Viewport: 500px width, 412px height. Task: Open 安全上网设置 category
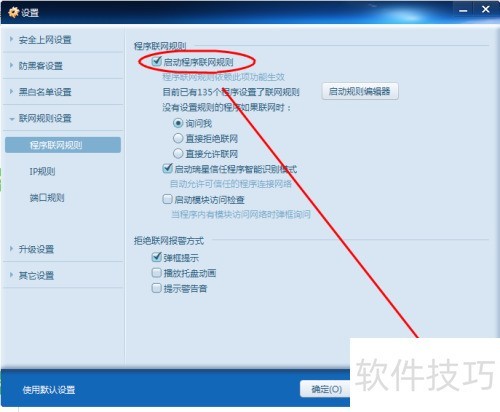45,40
